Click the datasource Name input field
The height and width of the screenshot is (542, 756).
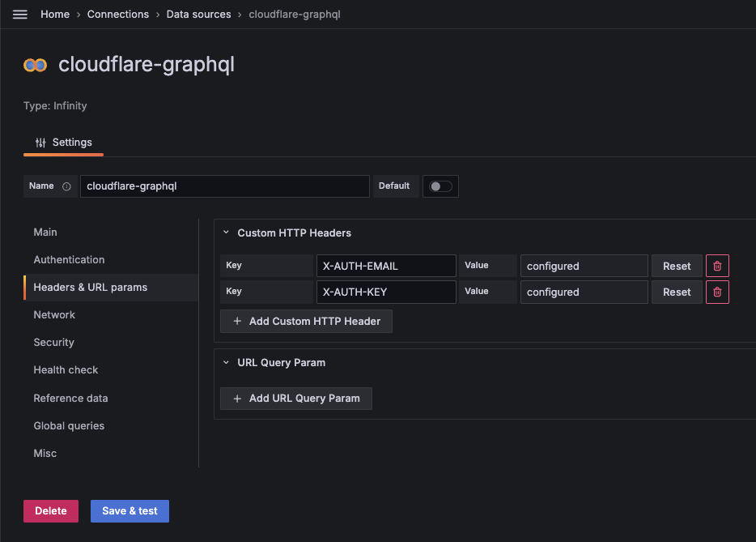tap(224, 186)
